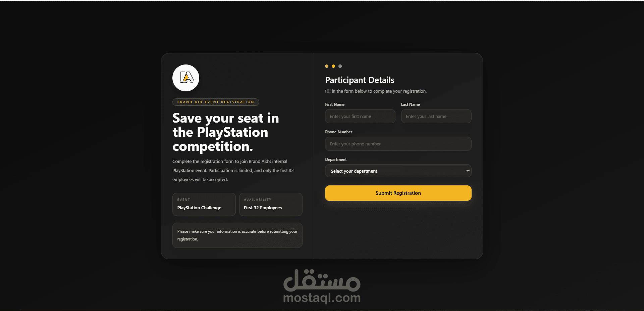Click the Participant Details heading
The width and height of the screenshot is (644, 311).
(360, 80)
